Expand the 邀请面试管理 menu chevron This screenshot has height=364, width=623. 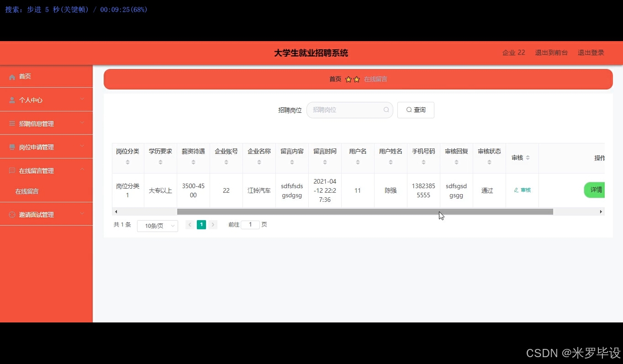[x=82, y=213]
